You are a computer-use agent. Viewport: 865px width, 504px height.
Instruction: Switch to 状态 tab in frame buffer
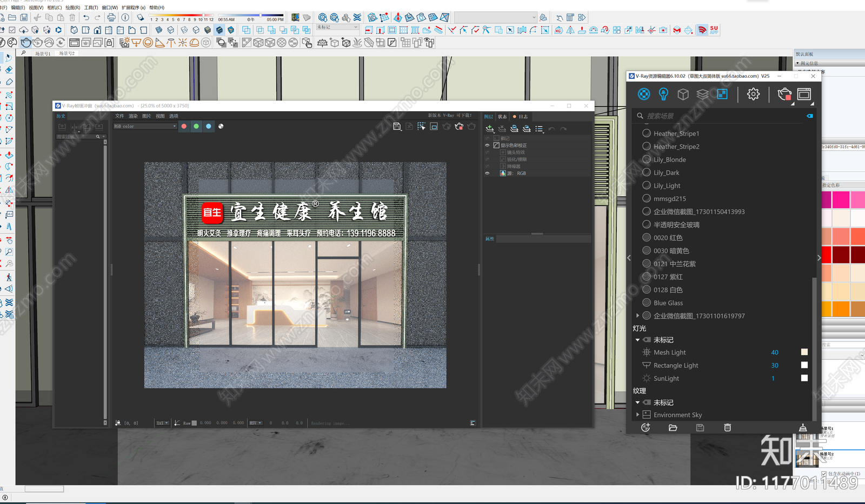tap(502, 117)
